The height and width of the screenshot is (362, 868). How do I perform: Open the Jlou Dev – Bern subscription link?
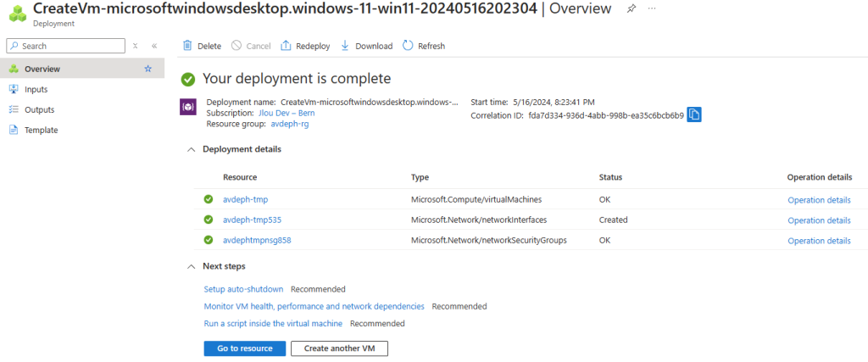[x=287, y=113]
